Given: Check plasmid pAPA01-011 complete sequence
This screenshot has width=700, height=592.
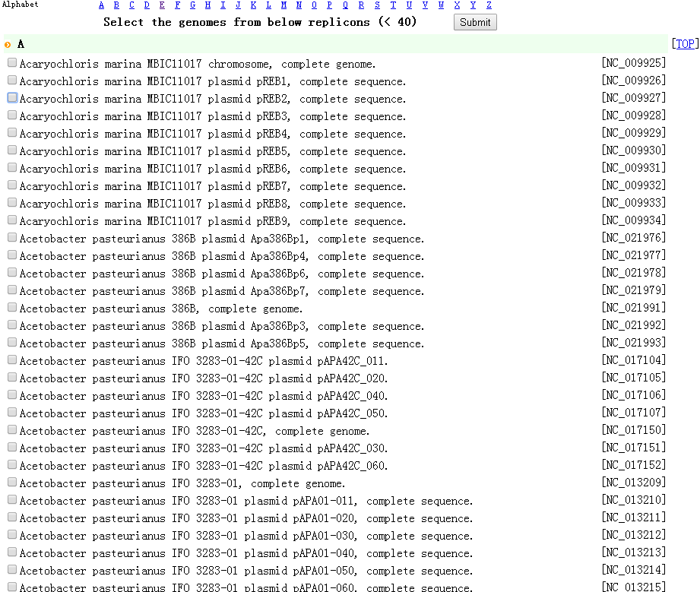Looking at the screenshot, I should (x=12, y=500).
